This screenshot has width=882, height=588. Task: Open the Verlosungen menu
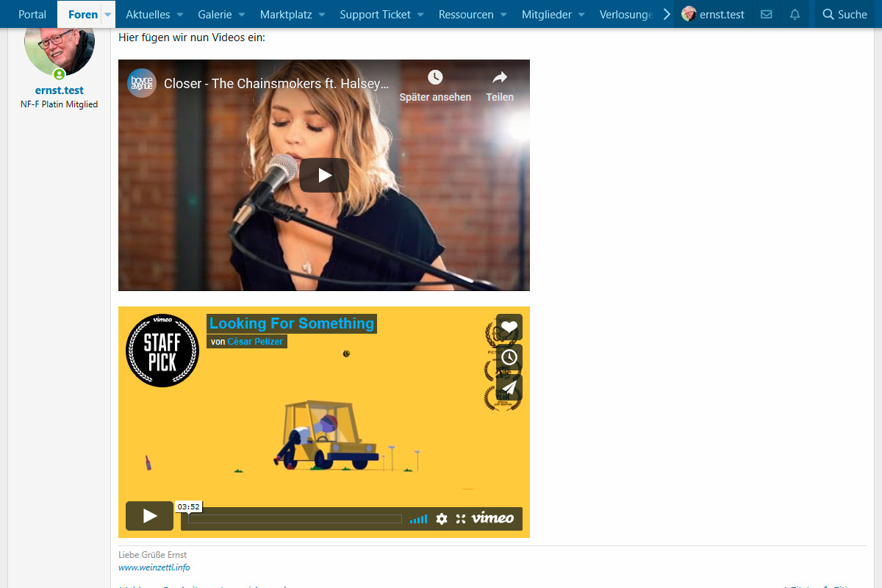tap(627, 14)
